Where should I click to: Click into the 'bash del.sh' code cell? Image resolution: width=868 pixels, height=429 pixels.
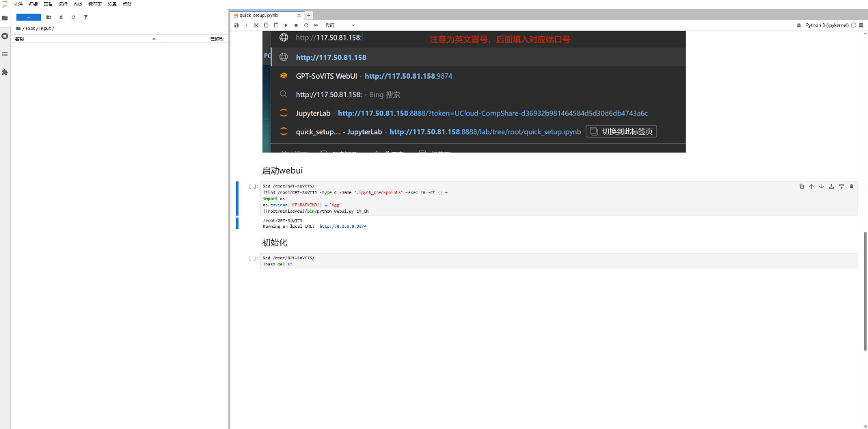tap(559, 261)
